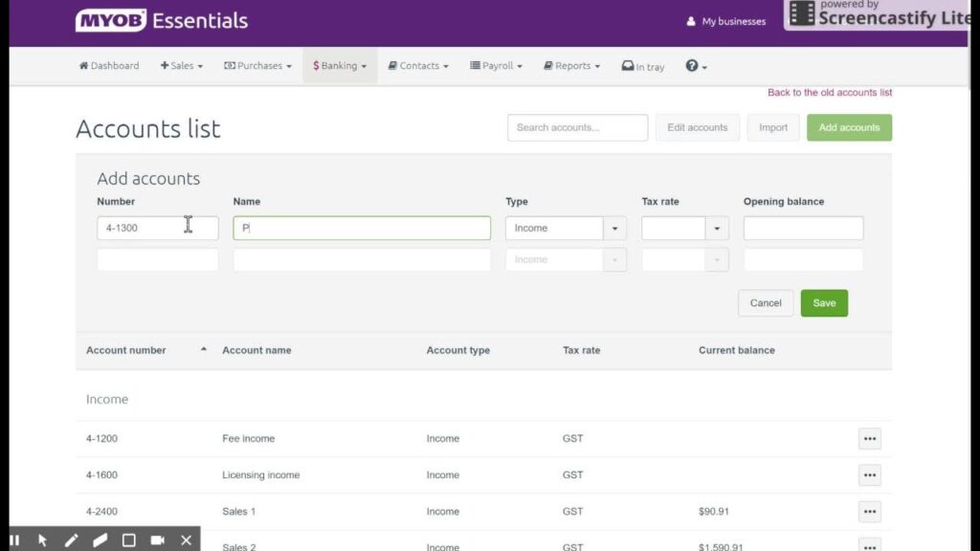Follow Back to the old accounts list link

(x=830, y=93)
